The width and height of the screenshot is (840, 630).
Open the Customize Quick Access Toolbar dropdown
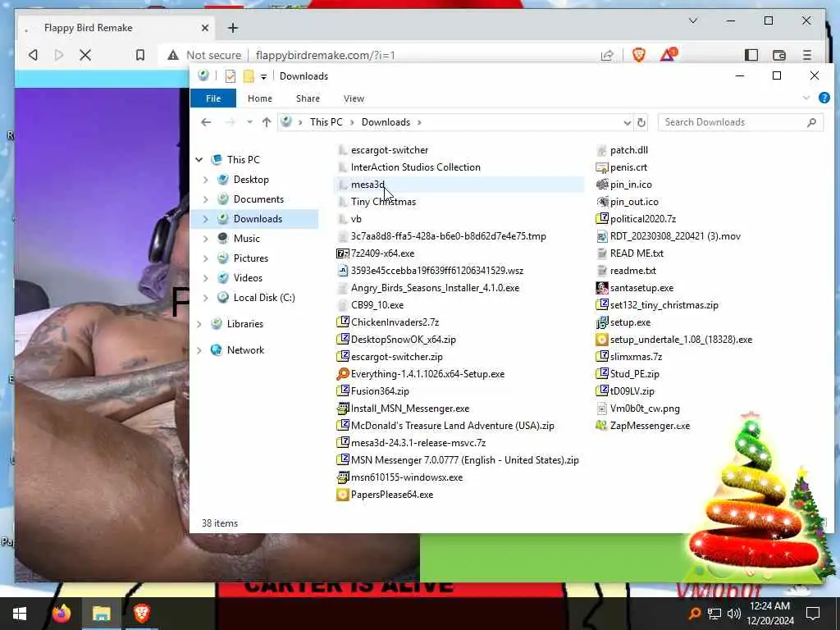click(x=263, y=76)
